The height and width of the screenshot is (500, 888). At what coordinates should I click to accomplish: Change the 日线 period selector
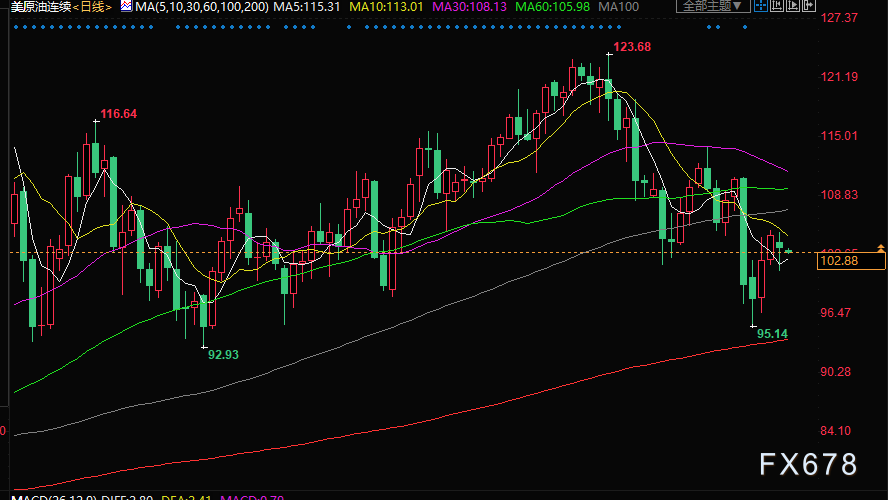click(x=92, y=7)
